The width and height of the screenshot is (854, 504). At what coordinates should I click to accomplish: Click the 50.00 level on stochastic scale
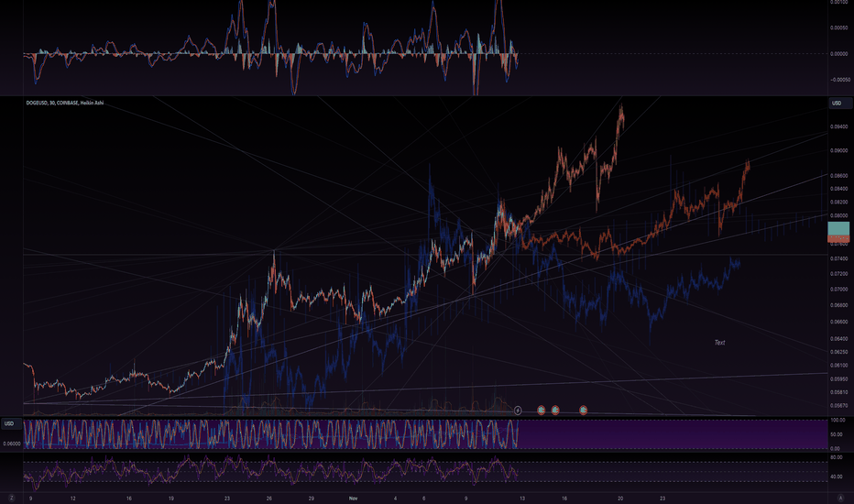click(x=838, y=434)
